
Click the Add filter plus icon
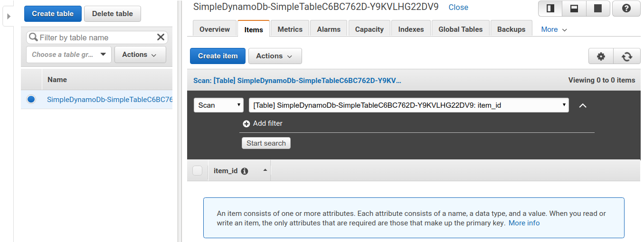pyautogui.click(x=246, y=123)
